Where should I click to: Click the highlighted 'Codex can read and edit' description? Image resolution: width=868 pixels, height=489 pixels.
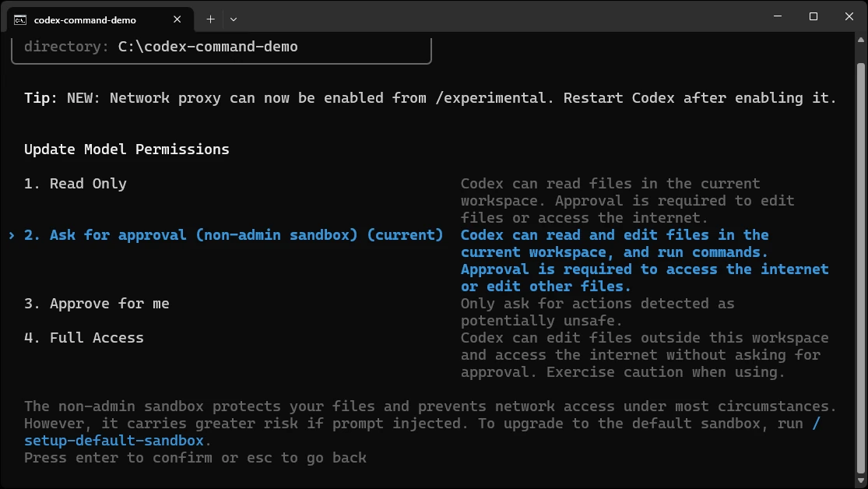click(x=645, y=260)
